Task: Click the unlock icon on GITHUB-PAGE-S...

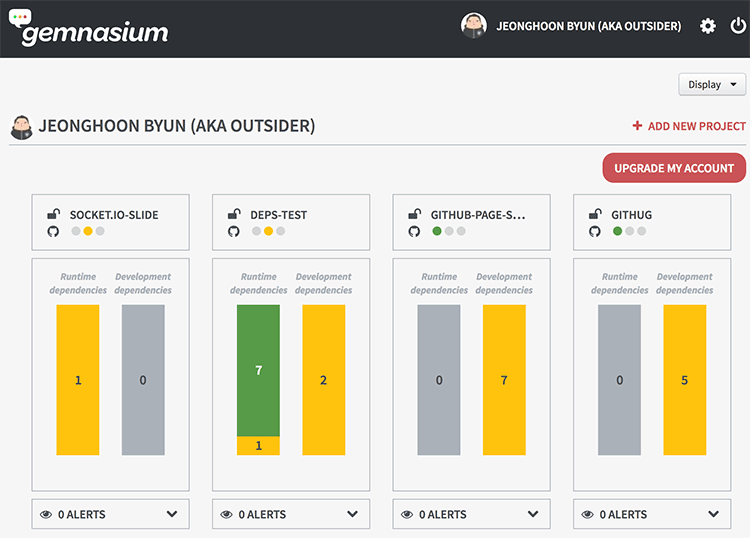Action: pyautogui.click(x=415, y=214)
